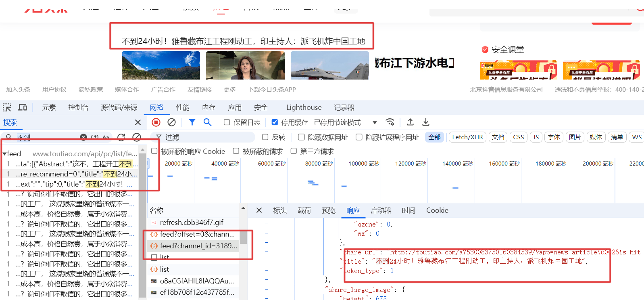The image size is (644, 300).
Task: Enable 反转 invert filter checkbox
Action: tap(265, 137)
